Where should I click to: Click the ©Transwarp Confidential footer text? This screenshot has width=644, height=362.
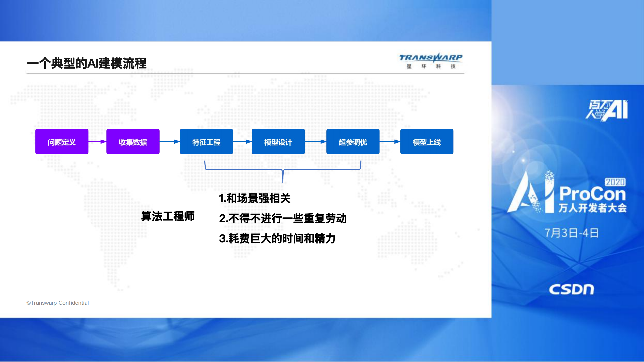[57, 303]
